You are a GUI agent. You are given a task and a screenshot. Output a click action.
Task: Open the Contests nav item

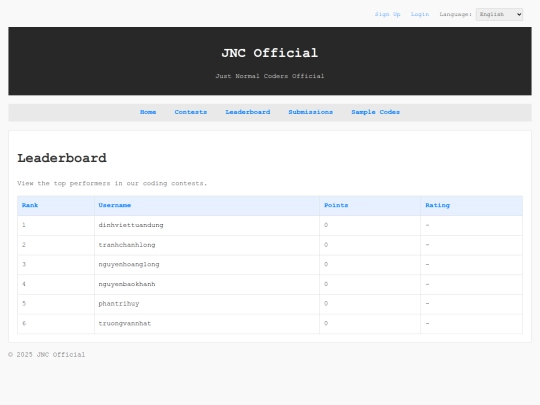[x=190, y=112]
